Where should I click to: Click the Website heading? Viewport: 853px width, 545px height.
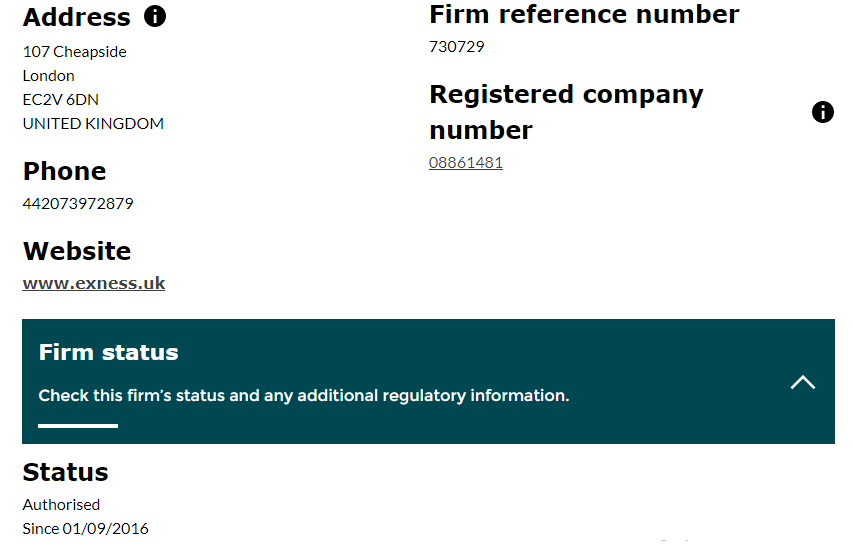[x=77, y=251]
